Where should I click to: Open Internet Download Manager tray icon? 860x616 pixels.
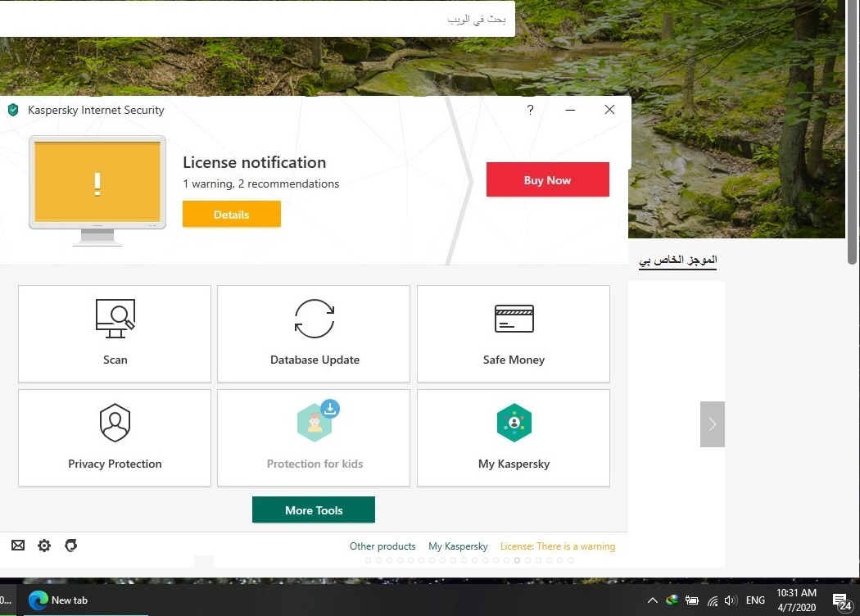click(x=672, y=600)
